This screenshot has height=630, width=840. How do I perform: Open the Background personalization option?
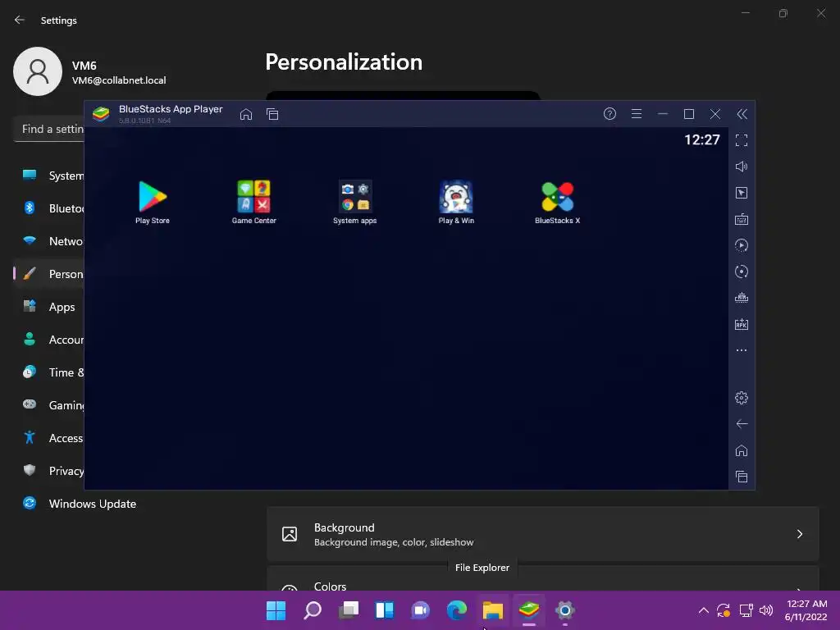[x=543, y=534]
